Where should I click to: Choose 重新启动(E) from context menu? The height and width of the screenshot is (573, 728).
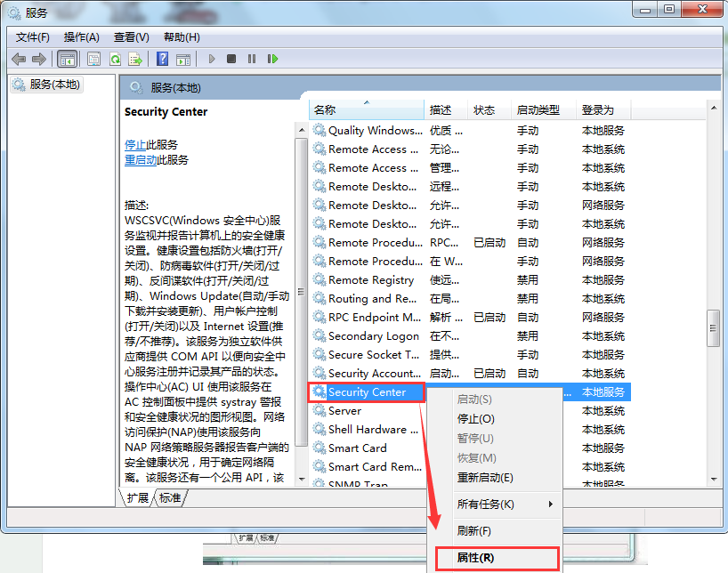(484, 478)
